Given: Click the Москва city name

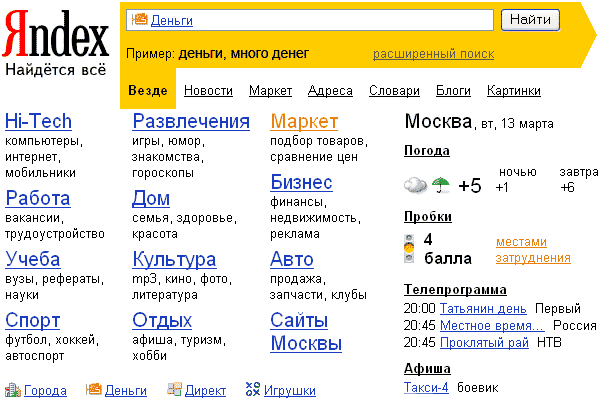Looking at the screenshot, I should 438,122.
